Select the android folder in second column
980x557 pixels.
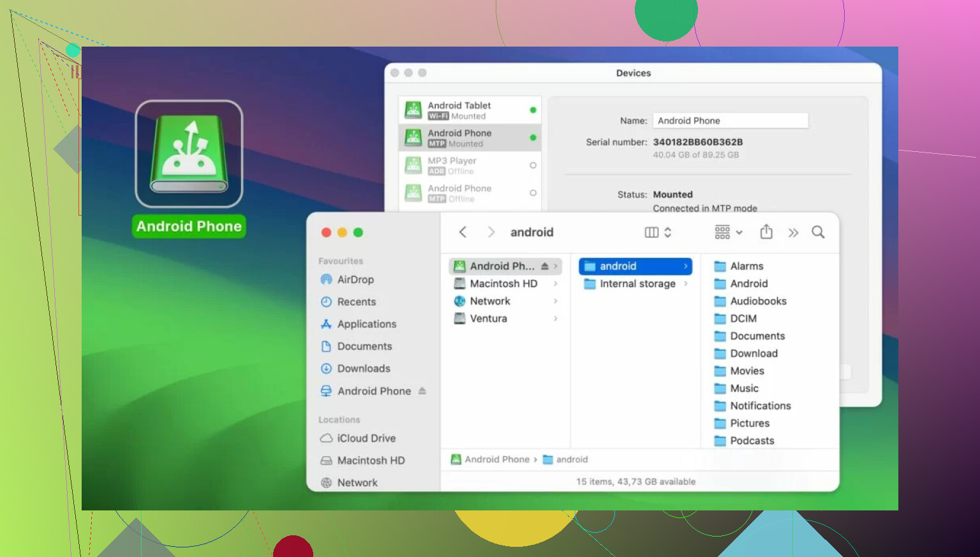point(635,266)
